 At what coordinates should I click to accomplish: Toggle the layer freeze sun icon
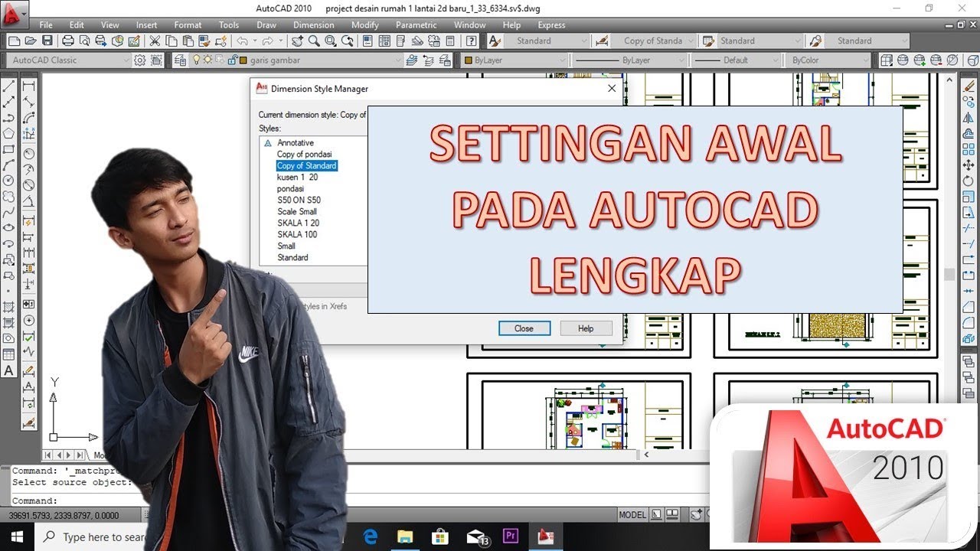click(x=207, y=60)
